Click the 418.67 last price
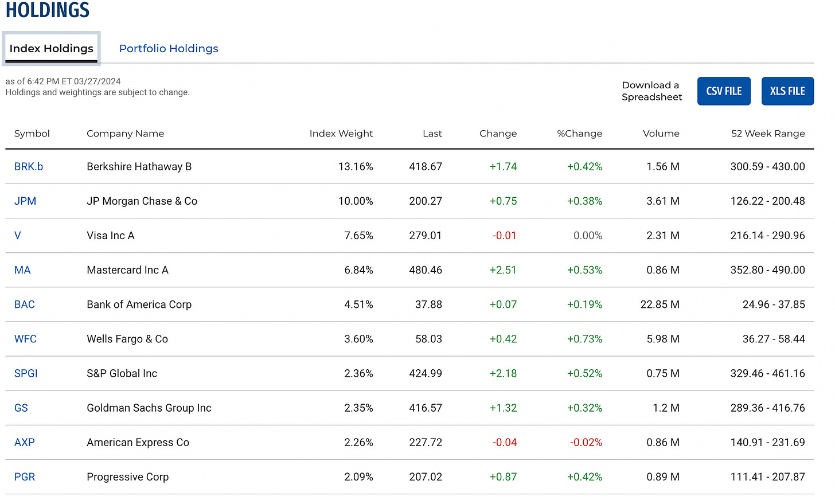Image resolution: width=835 pixels, height=504 pixels. pos(426,167)
